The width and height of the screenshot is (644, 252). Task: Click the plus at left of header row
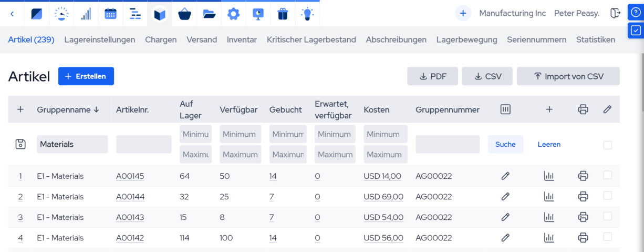pos(20,109)
